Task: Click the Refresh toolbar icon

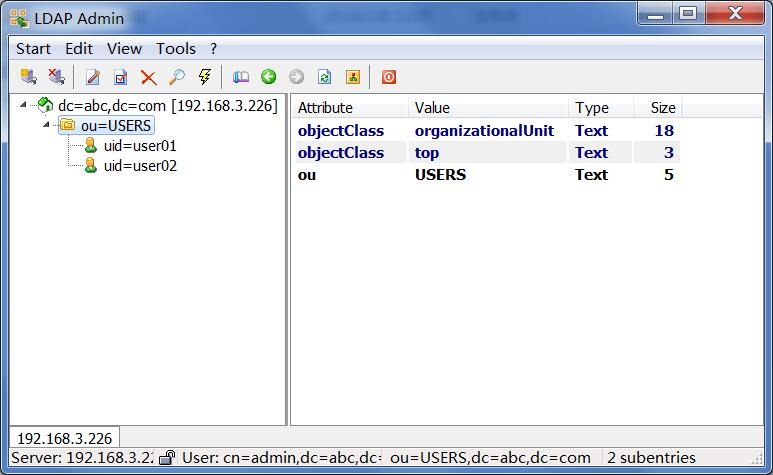Action: [324, 77]
